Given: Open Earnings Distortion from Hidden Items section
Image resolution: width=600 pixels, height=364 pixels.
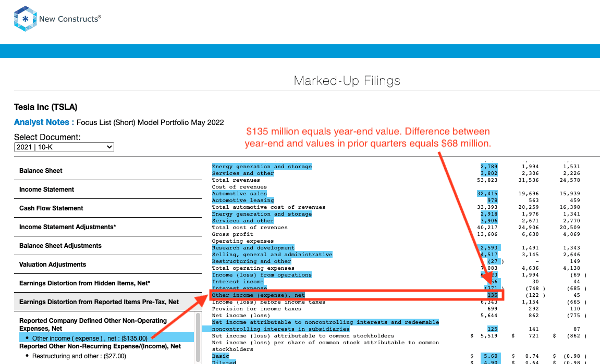Looking at the screenshot, I should coord(84,283).
